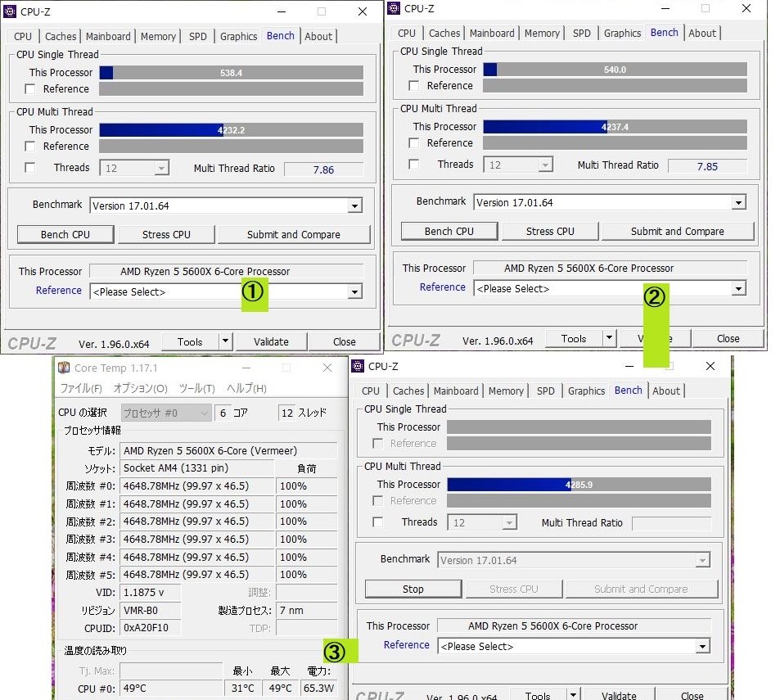
Task: Click Socket AM4 (1331 pin) field
Action: (x=197, y=468)
